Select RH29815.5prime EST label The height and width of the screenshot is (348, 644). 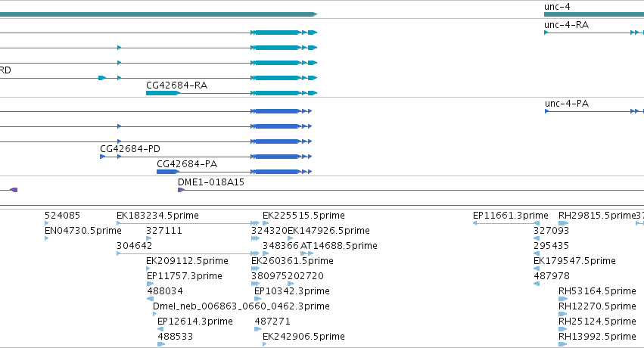click(x=597, y=216)
